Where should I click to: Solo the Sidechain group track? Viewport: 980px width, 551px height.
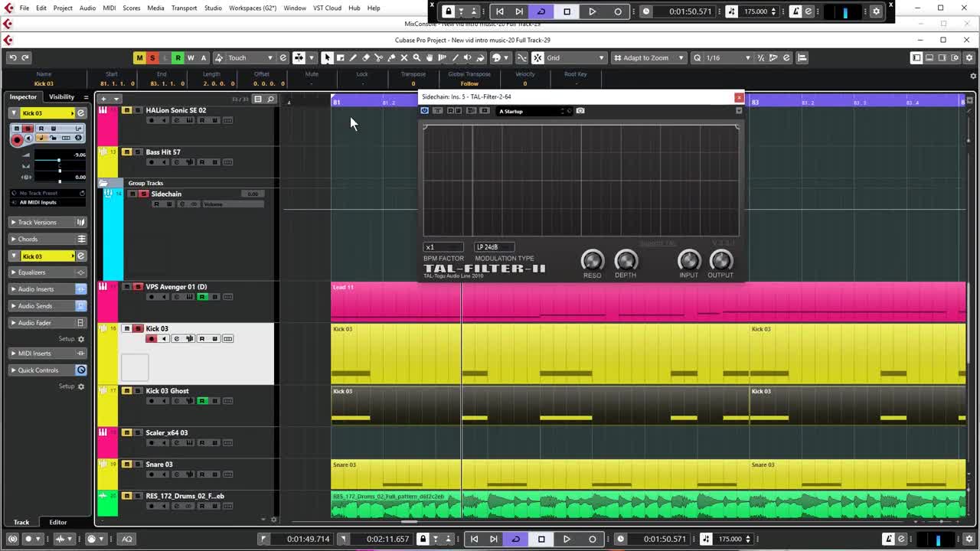(x=144, y=194)
